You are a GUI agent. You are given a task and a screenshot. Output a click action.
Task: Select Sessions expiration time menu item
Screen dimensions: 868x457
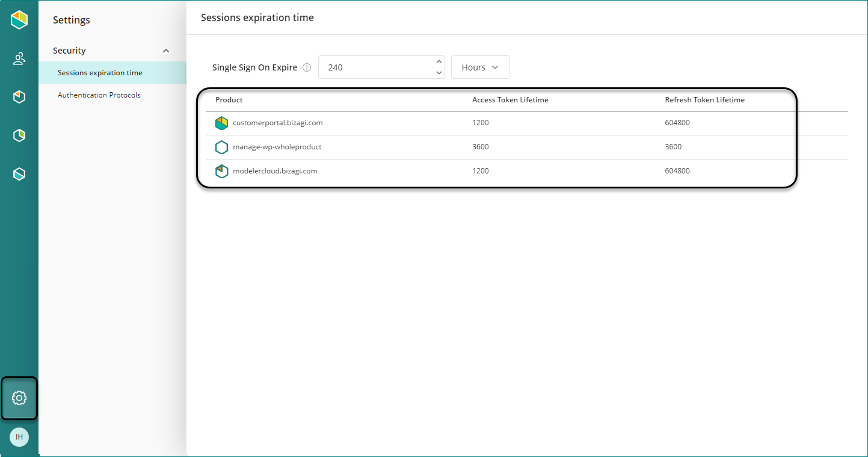(x=112, y=73)
